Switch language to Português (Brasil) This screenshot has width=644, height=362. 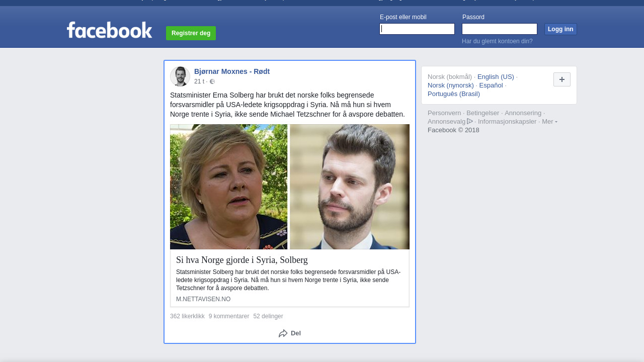[x=454, y=94]
